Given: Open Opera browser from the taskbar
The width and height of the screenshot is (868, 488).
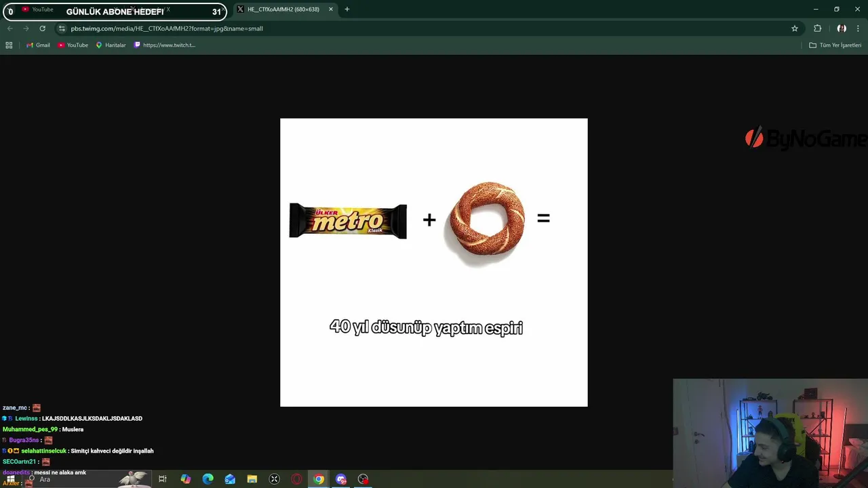Looking at the screenshot, I should click(x=296, y=479).
